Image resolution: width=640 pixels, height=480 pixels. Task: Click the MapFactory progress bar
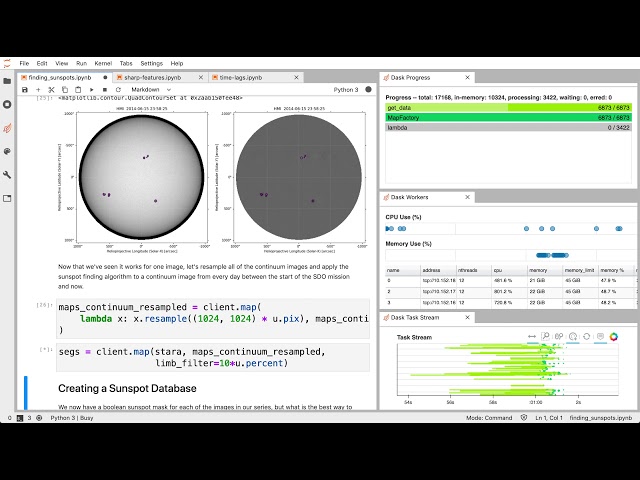coord(509,118)
